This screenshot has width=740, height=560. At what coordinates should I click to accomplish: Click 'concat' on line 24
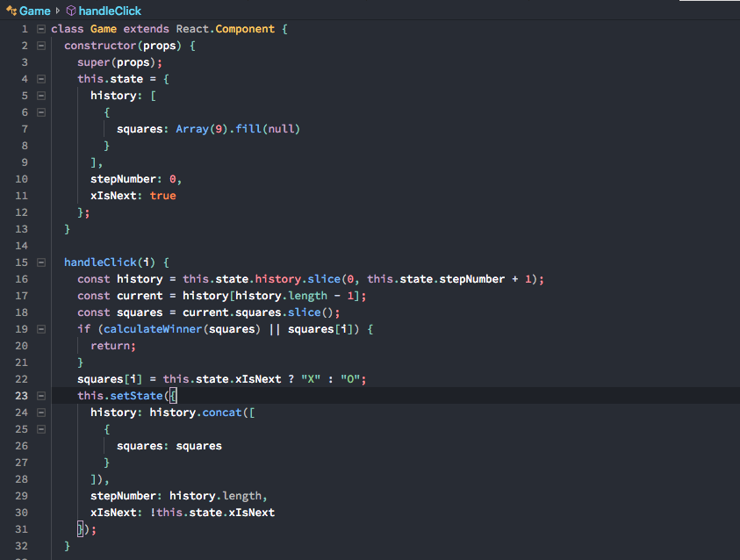pyautogui.click(x=222, y=413)
